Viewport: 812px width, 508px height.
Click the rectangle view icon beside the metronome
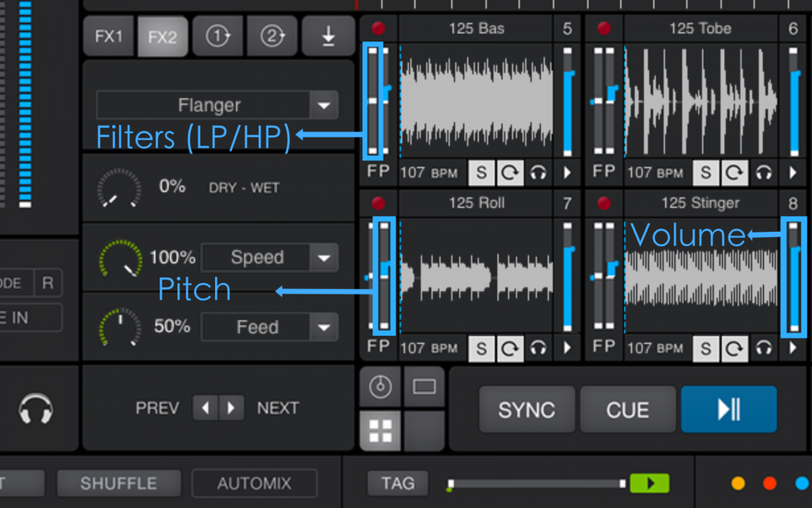click(424, 387)
